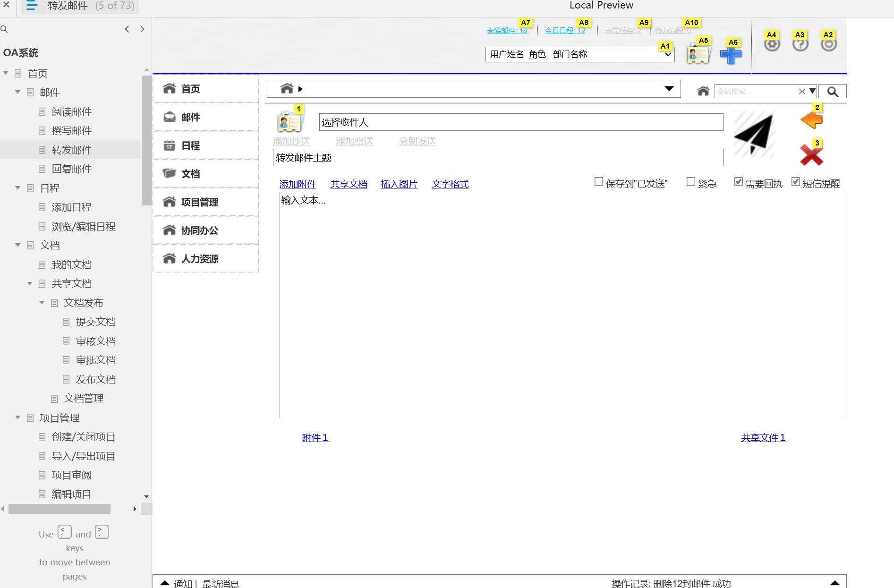Click the 选择收件人 recipient field

[x=521, y=122]
